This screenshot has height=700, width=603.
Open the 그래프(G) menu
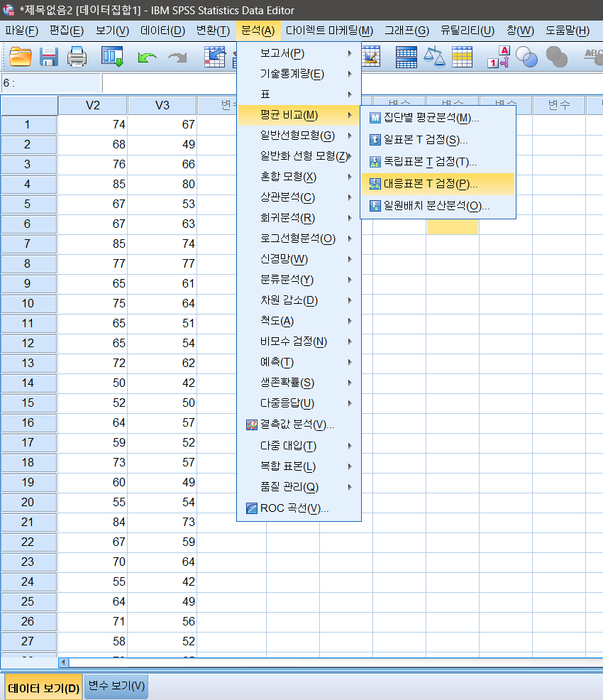coord(406,31)
